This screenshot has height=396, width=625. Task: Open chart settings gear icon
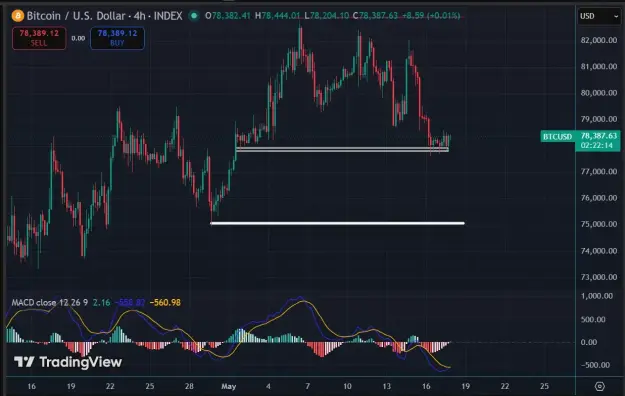[x=599, y=386]
